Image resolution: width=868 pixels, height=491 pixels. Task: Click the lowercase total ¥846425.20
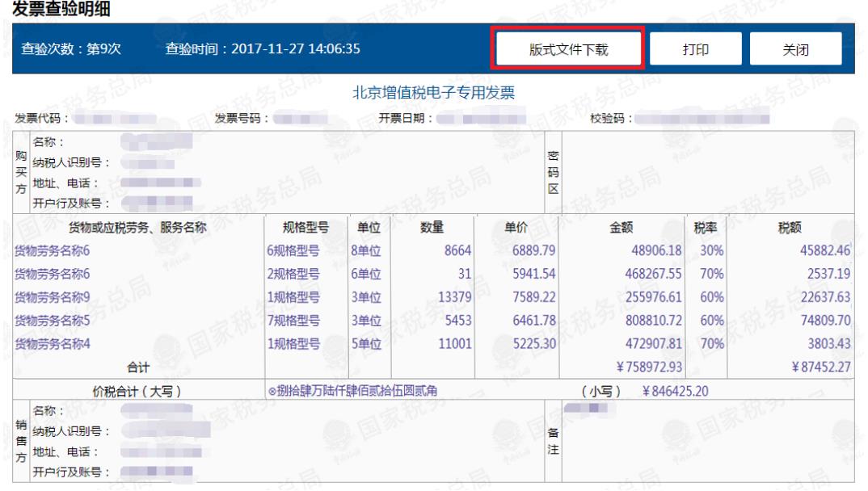pos(675,392)
